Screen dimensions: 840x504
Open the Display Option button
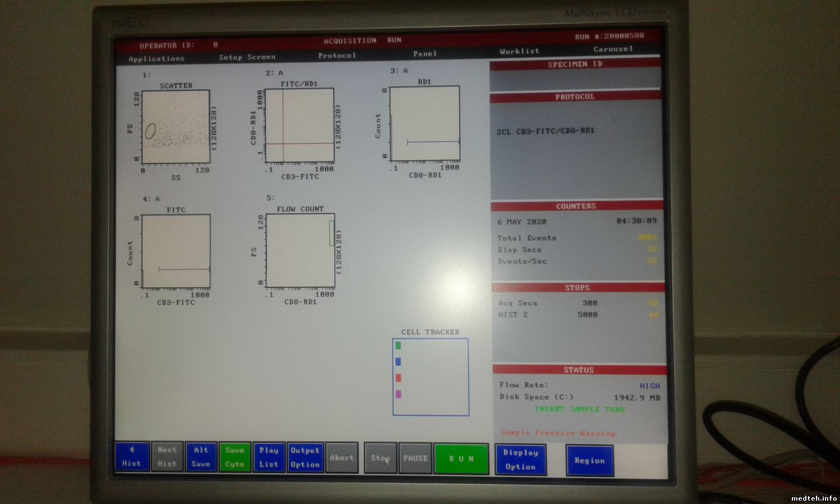(520, 460)
